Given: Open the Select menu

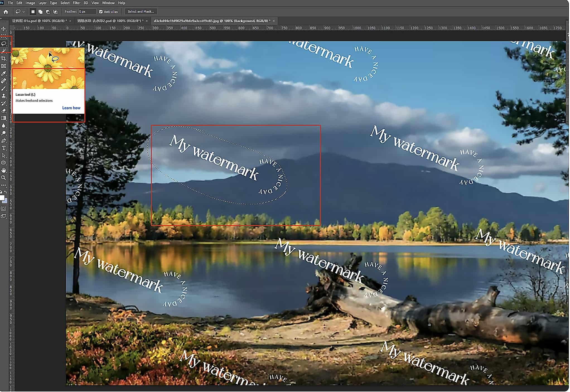Looking at the screenshot, I should pos(65,3).
